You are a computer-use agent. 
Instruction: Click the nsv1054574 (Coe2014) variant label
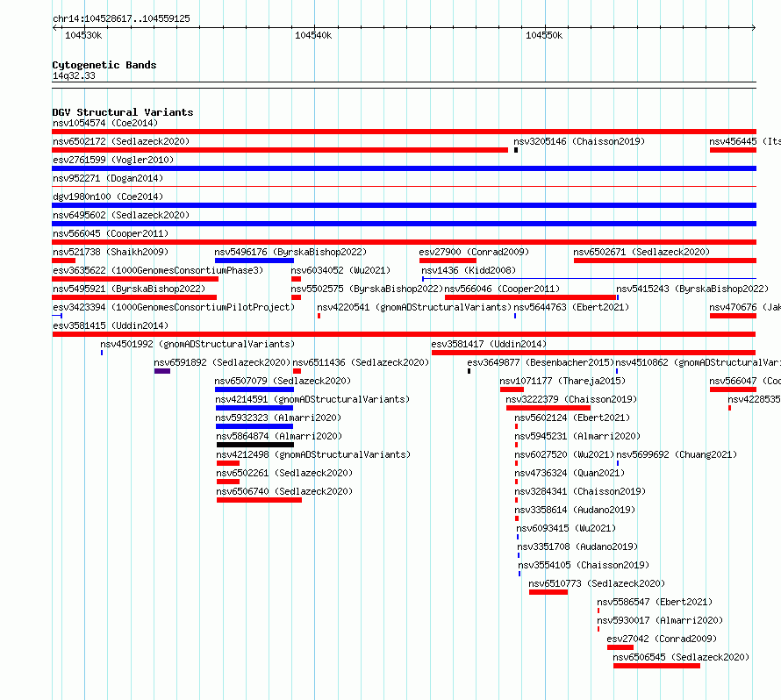pos(105,123)
